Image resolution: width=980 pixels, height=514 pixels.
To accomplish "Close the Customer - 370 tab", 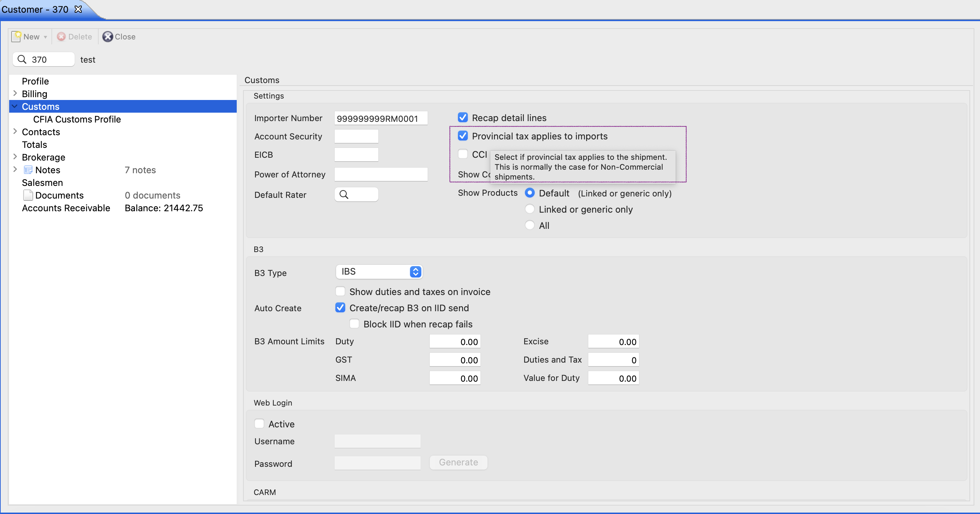I will (x=78, y=9).
